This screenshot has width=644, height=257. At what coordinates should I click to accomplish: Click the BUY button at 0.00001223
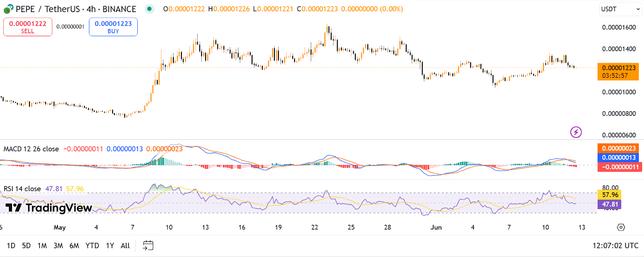click(x=113, y=27)
